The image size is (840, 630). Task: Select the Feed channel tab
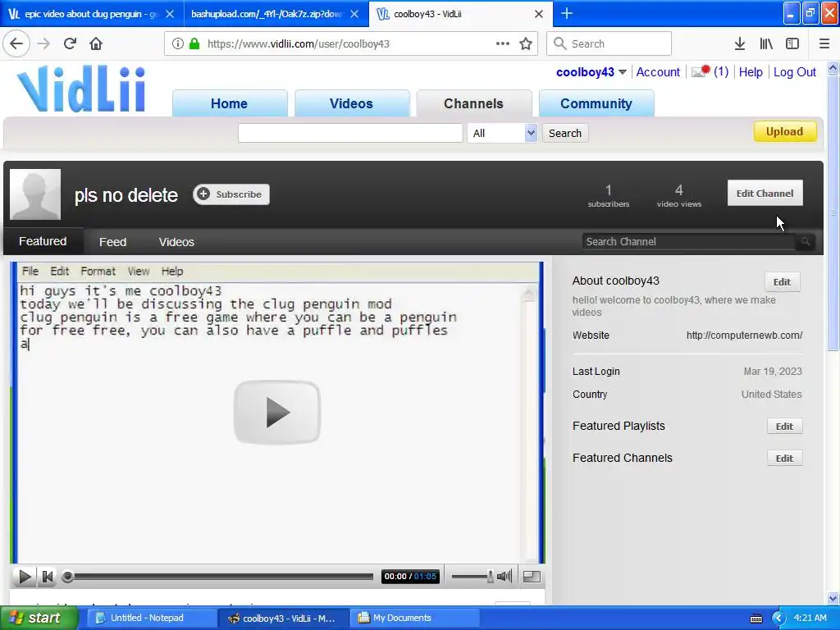112,242
